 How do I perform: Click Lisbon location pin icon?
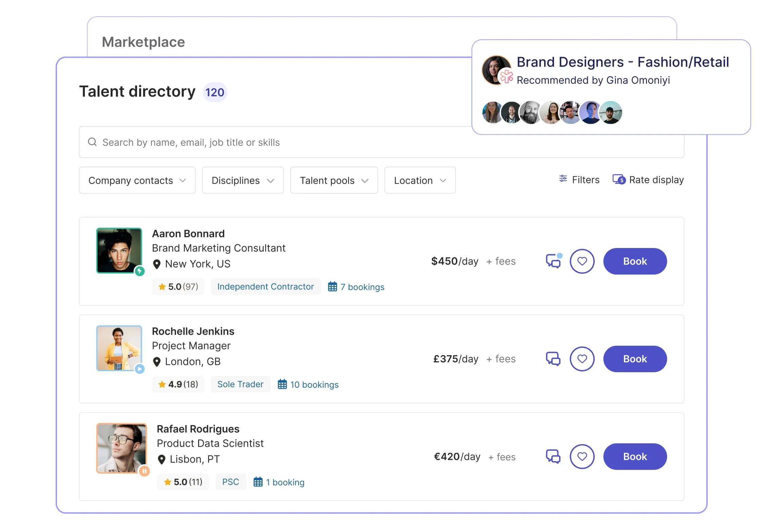[161, 460]
